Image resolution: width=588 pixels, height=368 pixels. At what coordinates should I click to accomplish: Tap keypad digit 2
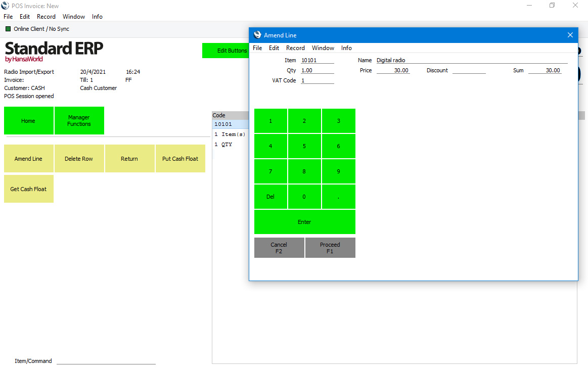pyautogui.click(x=304, y=121)
